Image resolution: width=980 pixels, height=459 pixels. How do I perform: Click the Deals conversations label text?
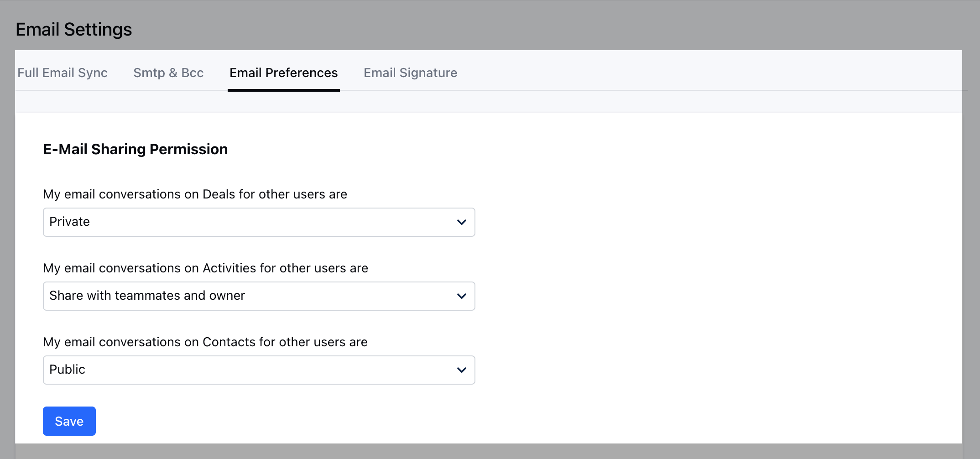coord(195,194)
